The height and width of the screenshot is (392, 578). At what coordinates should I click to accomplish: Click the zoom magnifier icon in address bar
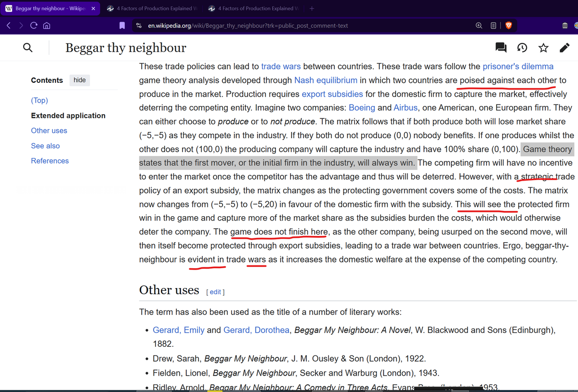pos(479,26)
